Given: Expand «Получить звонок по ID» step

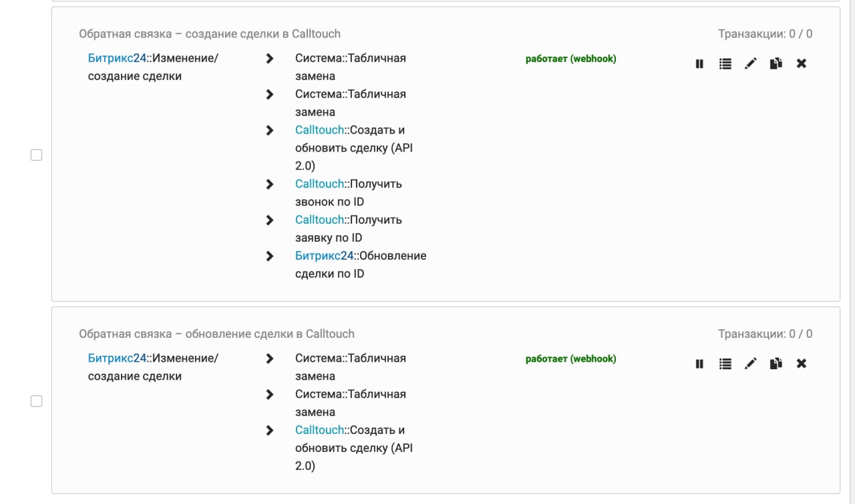Looking at the screenshot, I should coord(270,184).
